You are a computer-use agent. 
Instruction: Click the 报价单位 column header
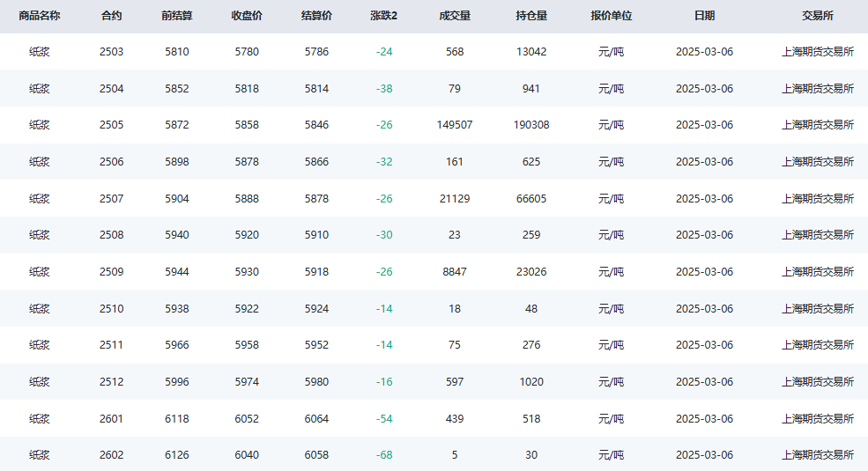612,16
